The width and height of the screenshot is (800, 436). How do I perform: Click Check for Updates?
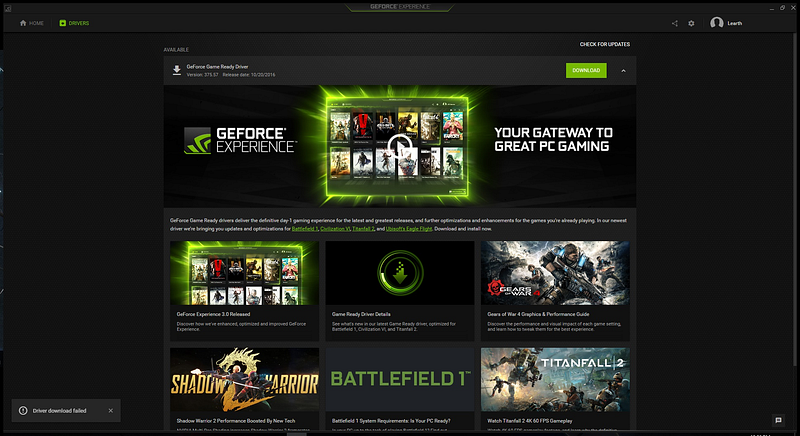[605, 44]
